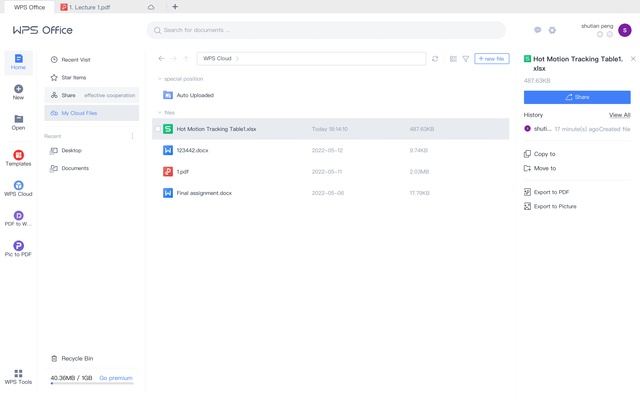Refresh the cloud file list
The image size is (640, 400).
435,59
